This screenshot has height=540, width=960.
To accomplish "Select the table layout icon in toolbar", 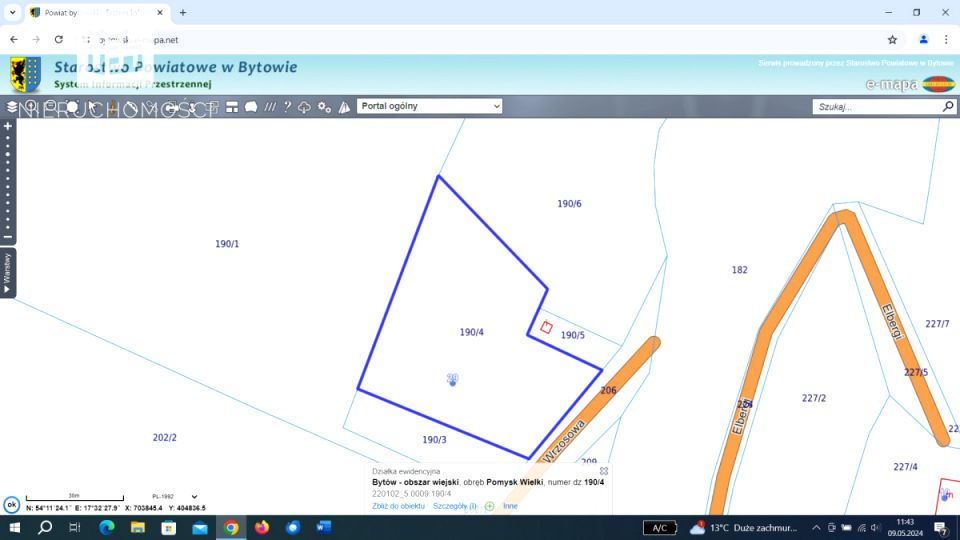I will [x=232, y=107].
